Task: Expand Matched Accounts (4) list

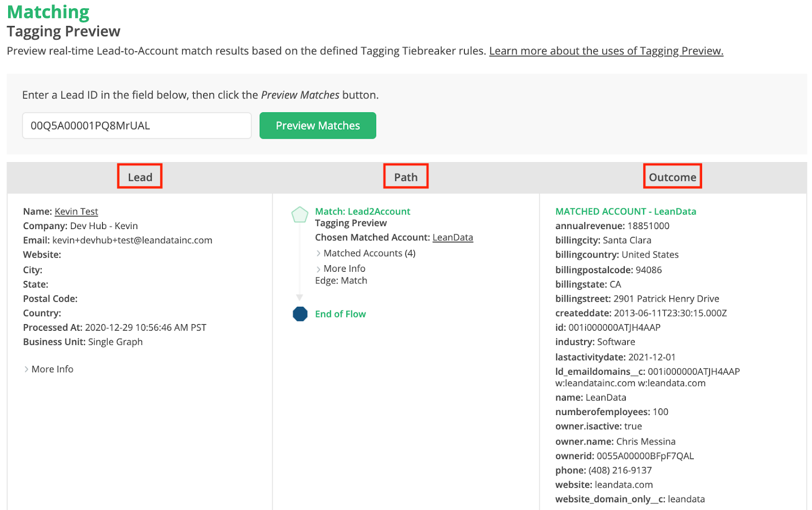Action: click(365, 253)
